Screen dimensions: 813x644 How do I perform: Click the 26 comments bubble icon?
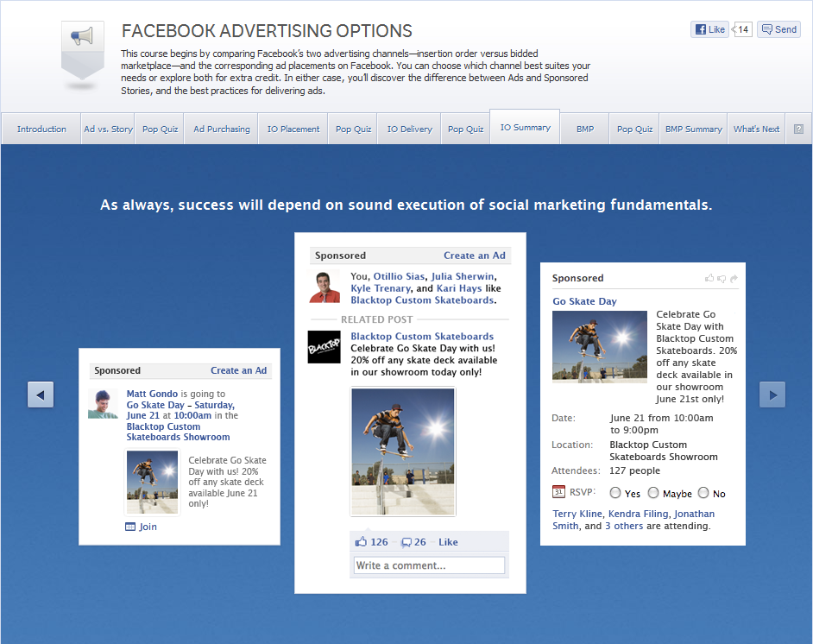pyautogui.click(x=406, y=542)
